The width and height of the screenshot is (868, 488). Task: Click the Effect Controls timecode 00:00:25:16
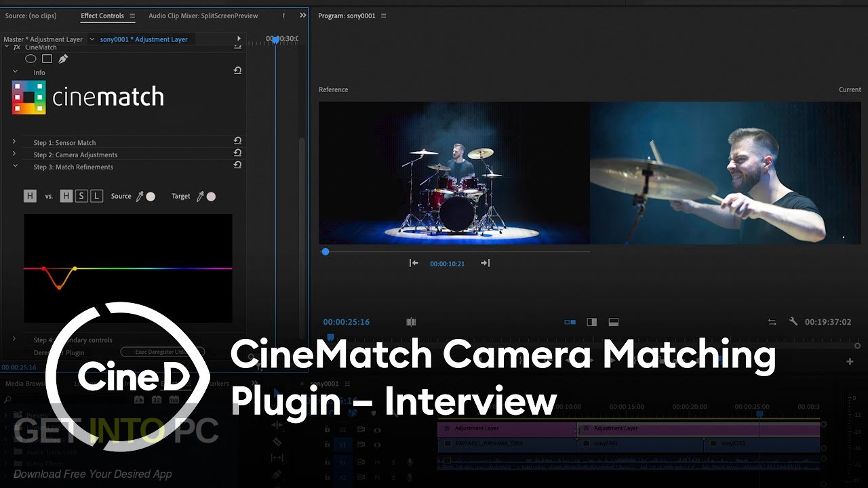19,367
